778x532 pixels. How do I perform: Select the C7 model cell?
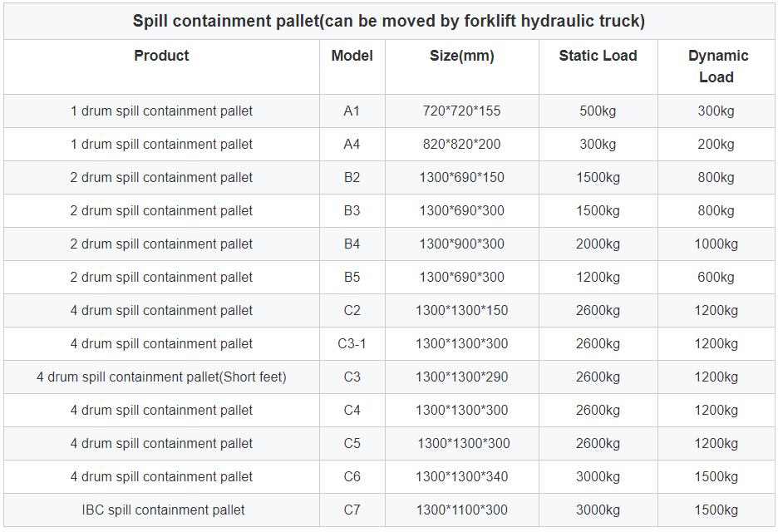[x=352, y=510]
